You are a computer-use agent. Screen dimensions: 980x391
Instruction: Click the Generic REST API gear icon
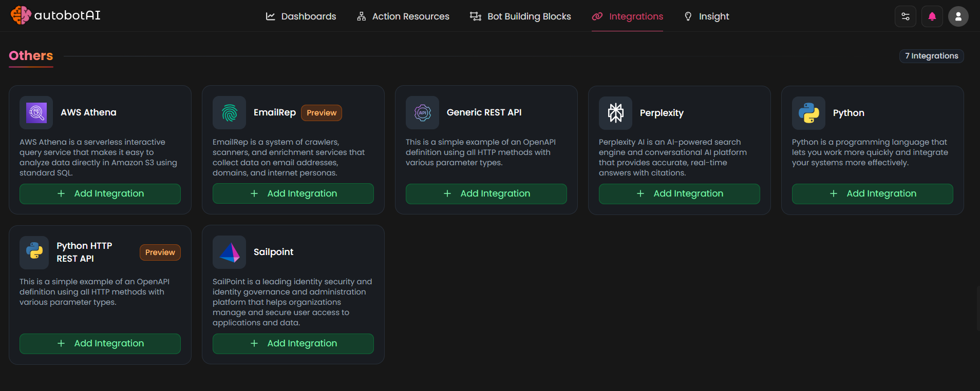point(423,112)
